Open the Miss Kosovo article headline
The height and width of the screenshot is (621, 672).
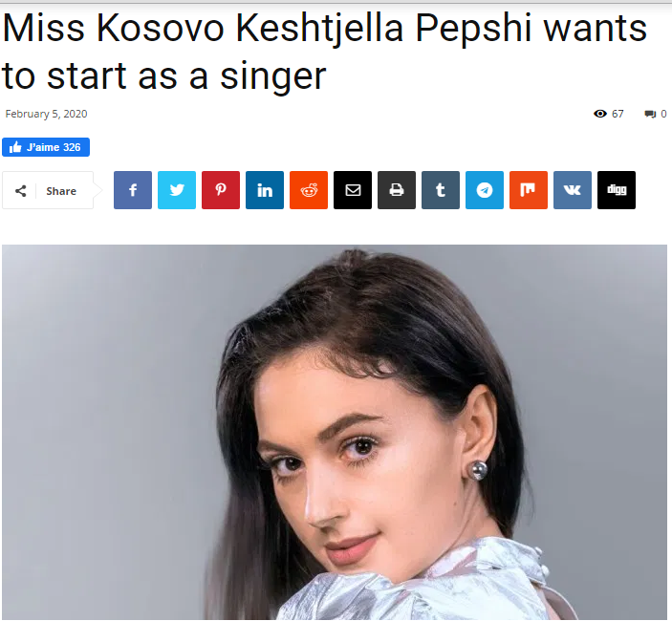point(324,52)
